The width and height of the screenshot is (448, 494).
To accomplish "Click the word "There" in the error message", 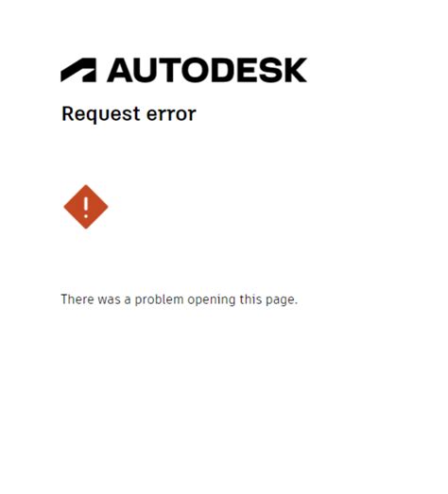I will pyautogui.click(x=78, y=299).
